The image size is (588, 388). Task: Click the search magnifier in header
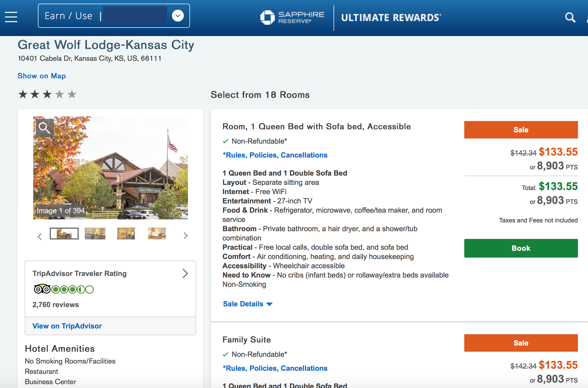[570, 18]
